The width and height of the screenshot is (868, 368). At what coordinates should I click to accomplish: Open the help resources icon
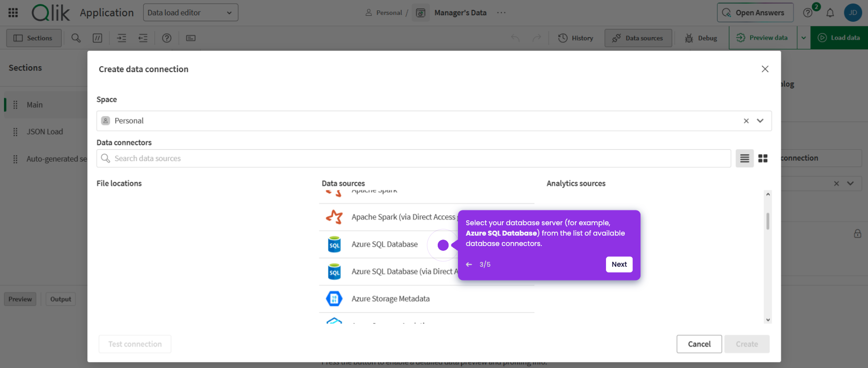(808, 13)
